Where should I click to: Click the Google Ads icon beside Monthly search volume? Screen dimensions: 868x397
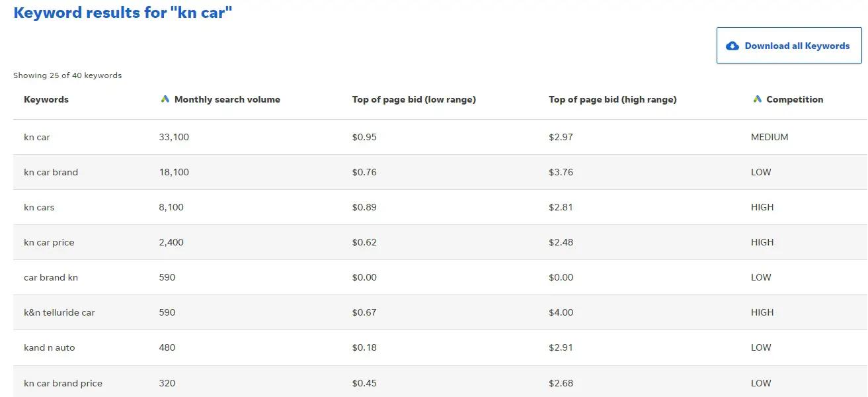click(165, 99)
